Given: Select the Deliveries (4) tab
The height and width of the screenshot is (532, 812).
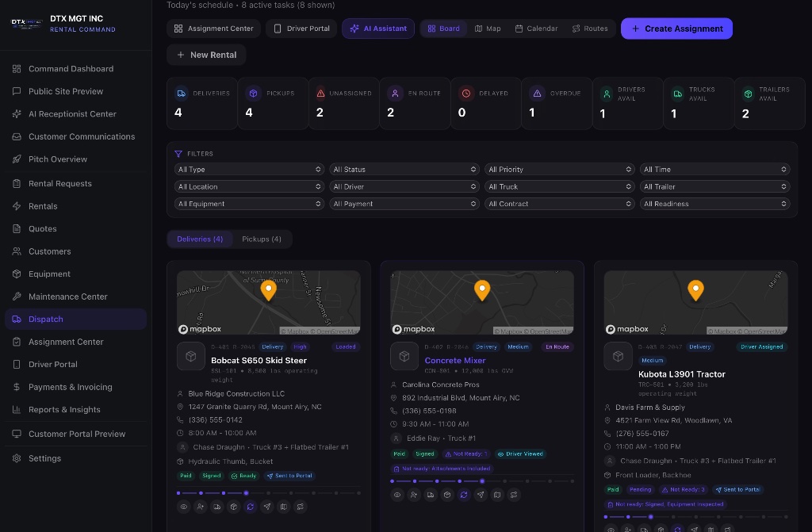Looking at the screenshot, I should 200,239.
